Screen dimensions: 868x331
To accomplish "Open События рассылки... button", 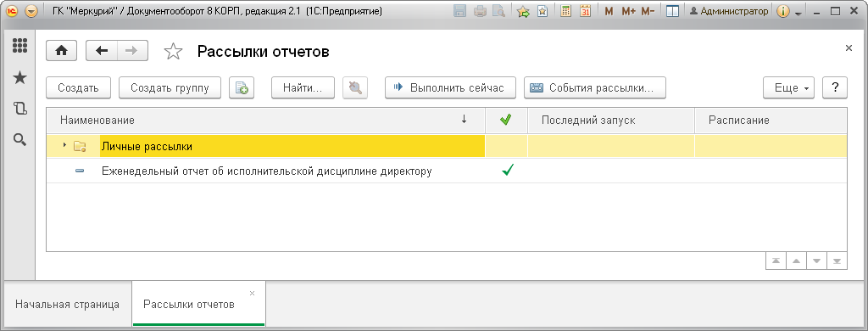I will click(595, 87).
